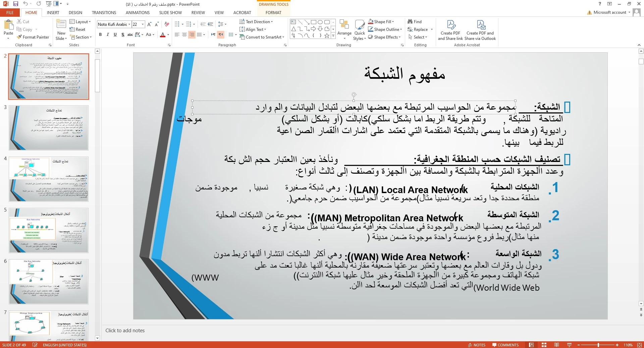The height and width of the screenshot is (348, 644).
Task: Switch to the TRANSITIONS tab
Action: 104,12
